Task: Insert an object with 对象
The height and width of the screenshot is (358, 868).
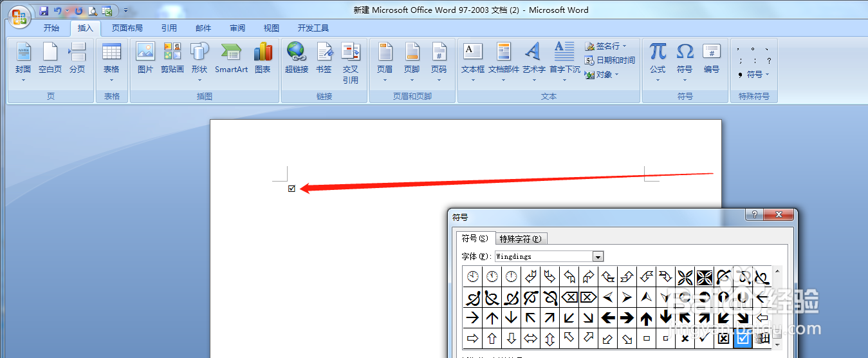Action: [x=602, y=75]
